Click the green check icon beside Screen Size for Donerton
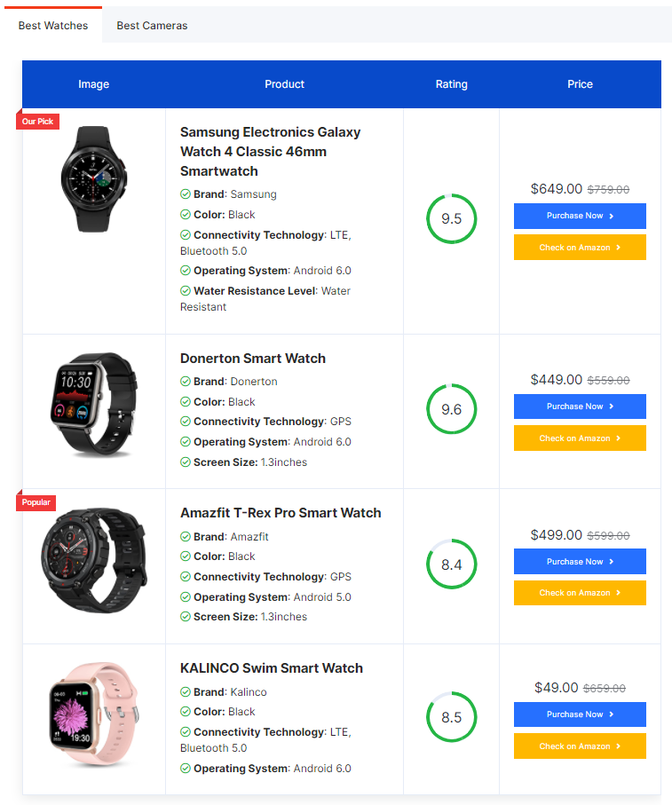Screen dimensions: 672x805 point(186,462)
